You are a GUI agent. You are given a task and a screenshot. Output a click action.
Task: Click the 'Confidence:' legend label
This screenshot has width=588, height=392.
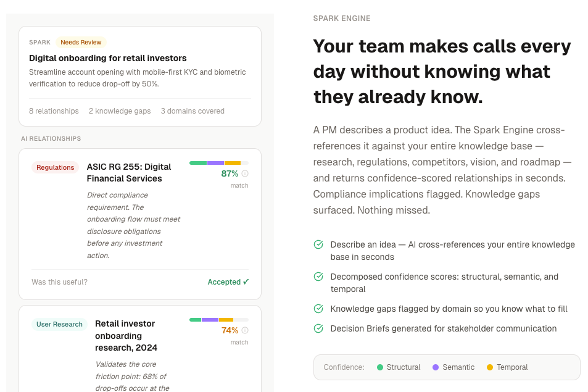click(344, 367)
